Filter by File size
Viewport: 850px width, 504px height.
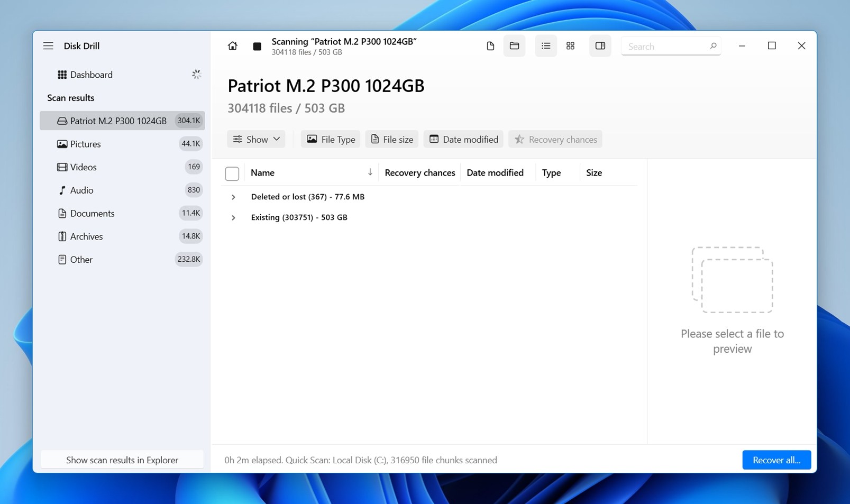[392, 139]
